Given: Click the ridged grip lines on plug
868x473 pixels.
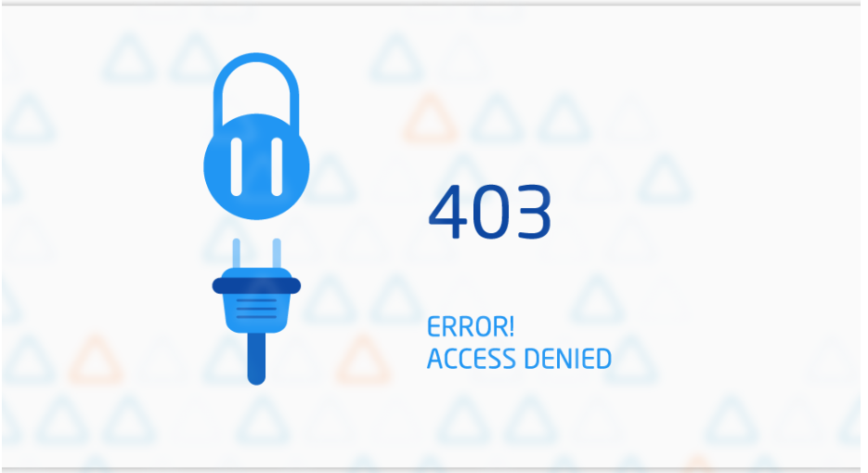Looking at the screenshot, I should pos(256,309).
